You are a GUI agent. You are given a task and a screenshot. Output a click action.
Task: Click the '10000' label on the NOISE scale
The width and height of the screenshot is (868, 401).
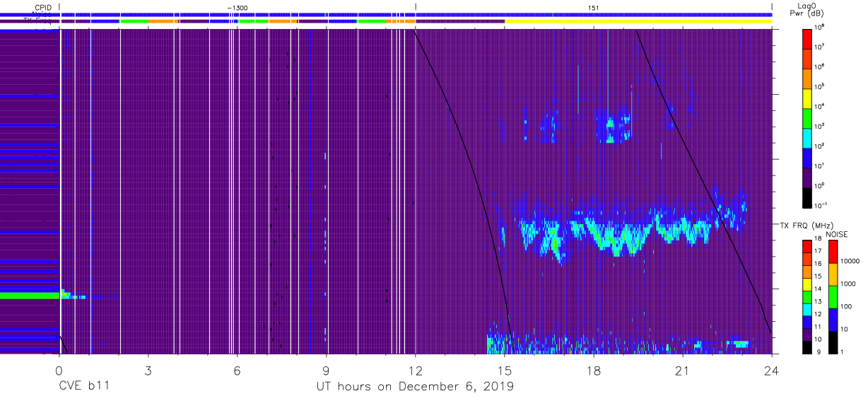click(852, 261)
